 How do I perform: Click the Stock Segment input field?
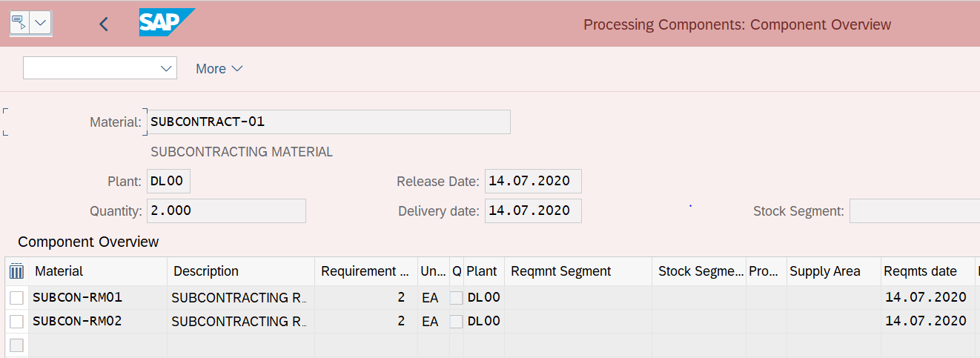[x=914, y=211]
